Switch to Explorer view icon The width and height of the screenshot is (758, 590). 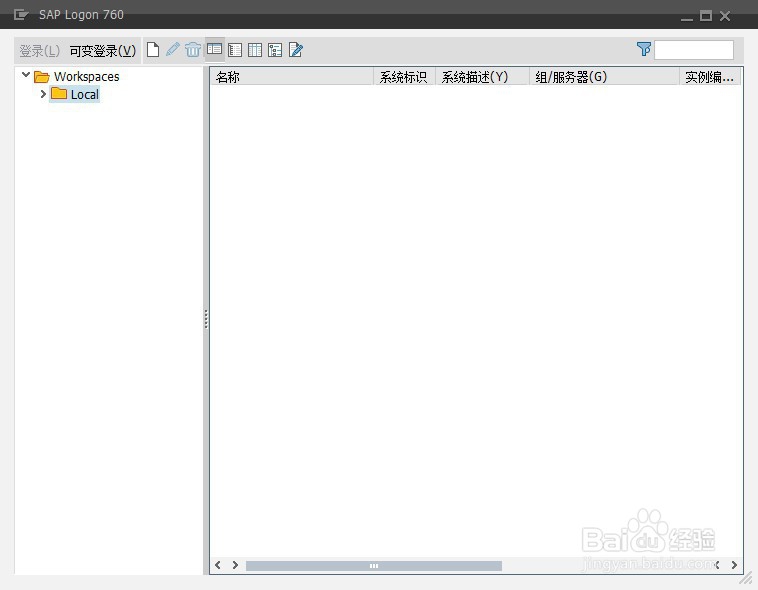click(x=214, y=49)
